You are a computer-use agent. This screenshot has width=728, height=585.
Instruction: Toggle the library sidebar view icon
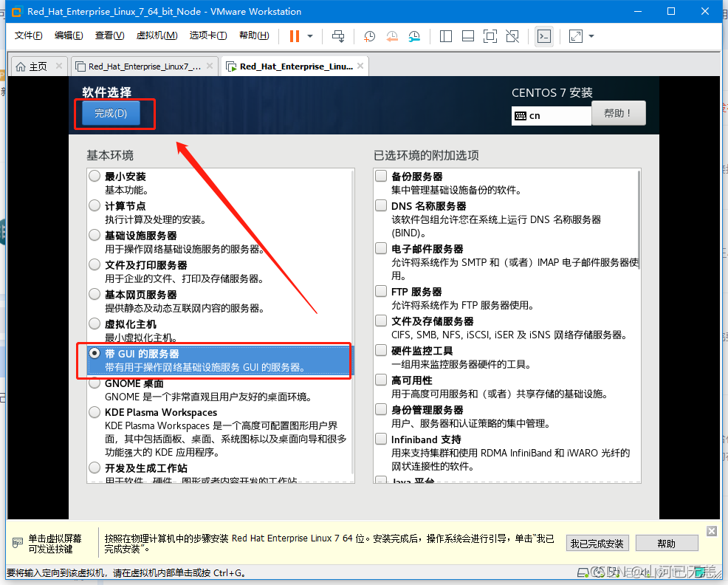[x=446, y=36]
